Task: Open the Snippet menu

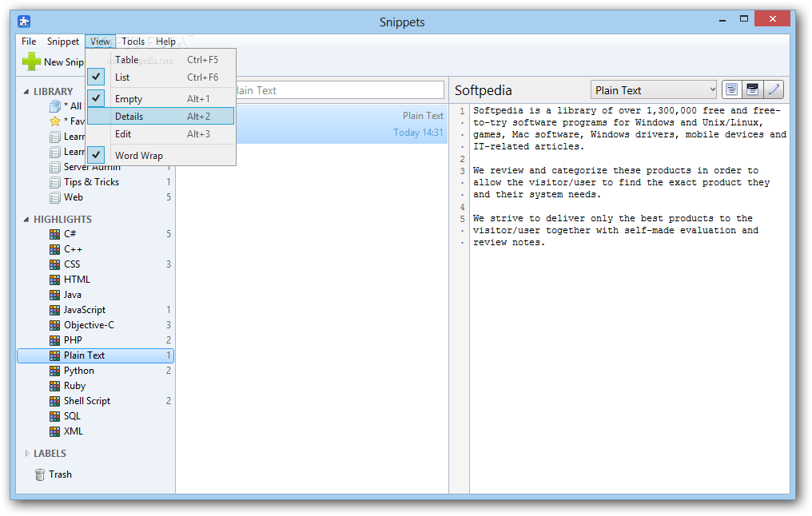Action: click(62, 42)
